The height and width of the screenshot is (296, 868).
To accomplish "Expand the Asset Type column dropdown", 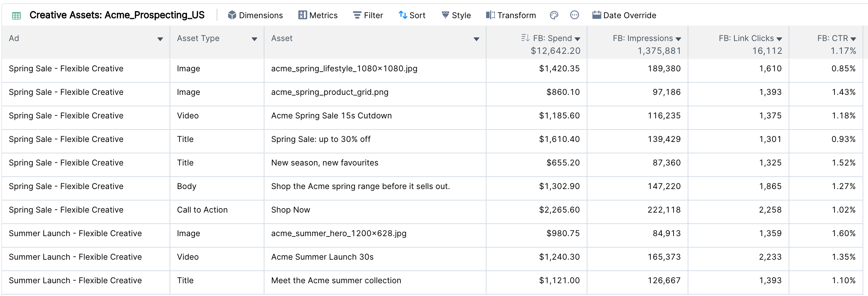I will 254,39.
